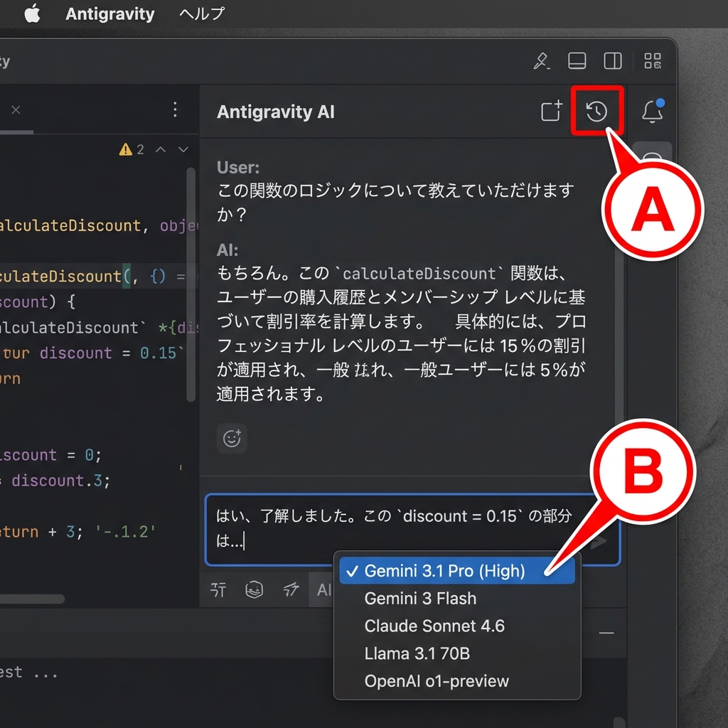Image resolution: width=728 pixels, height=728 pixels.
Task: Toggle the split side panel layout icon
Action: [x=612, y=61]
